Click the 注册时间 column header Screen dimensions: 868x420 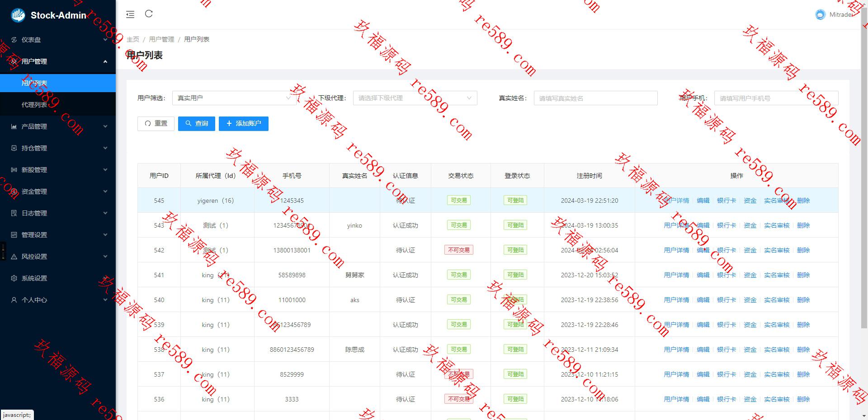(x=590, y=176)
